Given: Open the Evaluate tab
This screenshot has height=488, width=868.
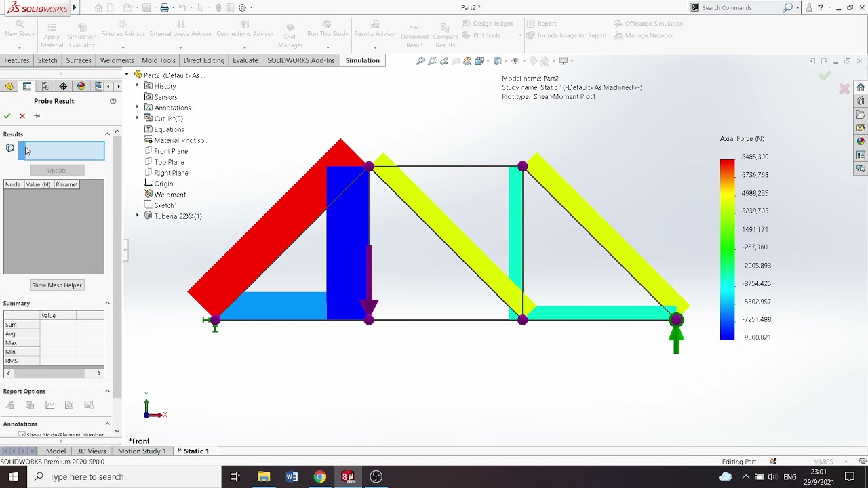Looking at the screenshot, I should 245,60.
